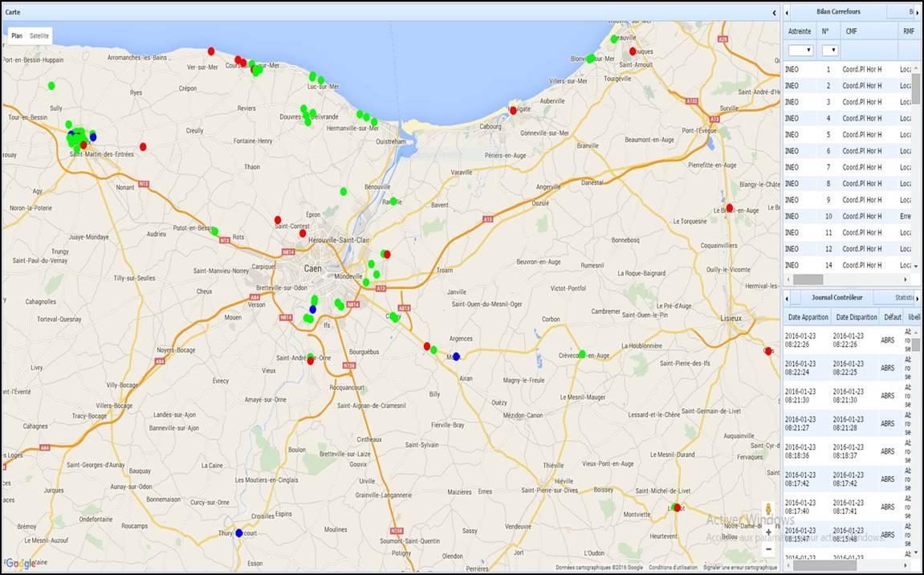
Task: Click the Bilan Carrefours horizontal scrollbar thumb
Action: coord(808,279)
